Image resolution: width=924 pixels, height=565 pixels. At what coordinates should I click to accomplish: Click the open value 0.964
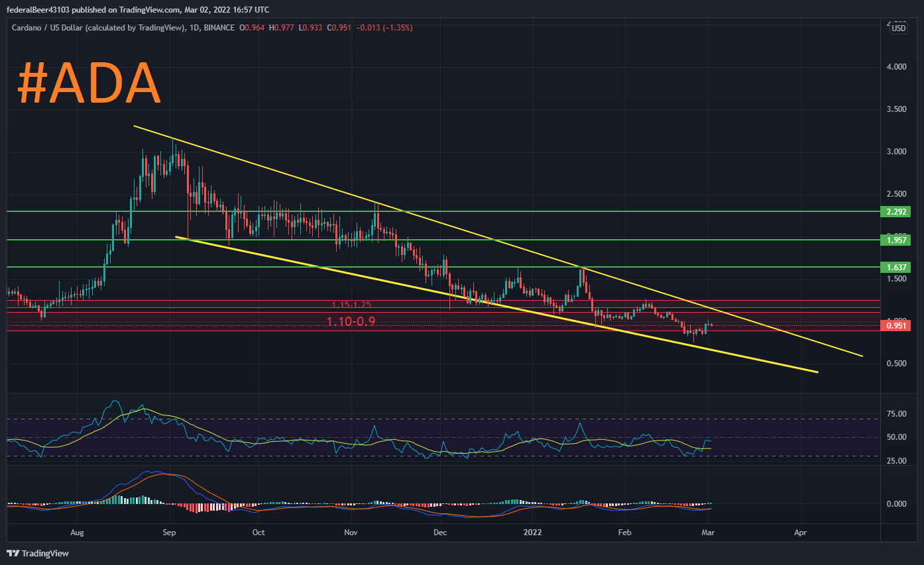pos(255,28)
